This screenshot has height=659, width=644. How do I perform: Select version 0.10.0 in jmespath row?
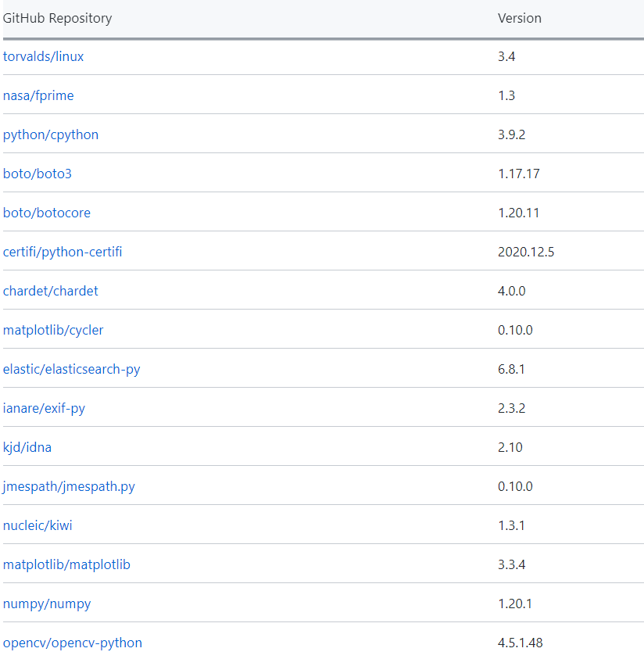click(x=516, y=486)
